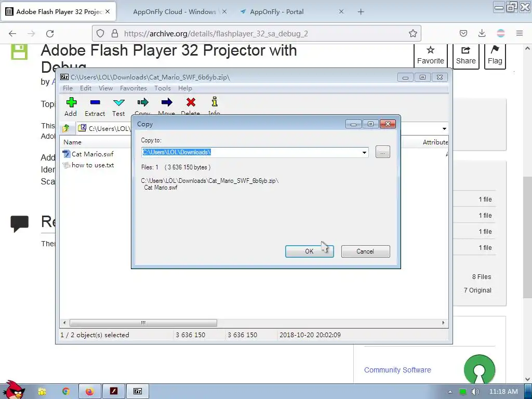Click the 7-Zip horizontal scrollbar thumb

pyautogui.click(x=143, y=323)
